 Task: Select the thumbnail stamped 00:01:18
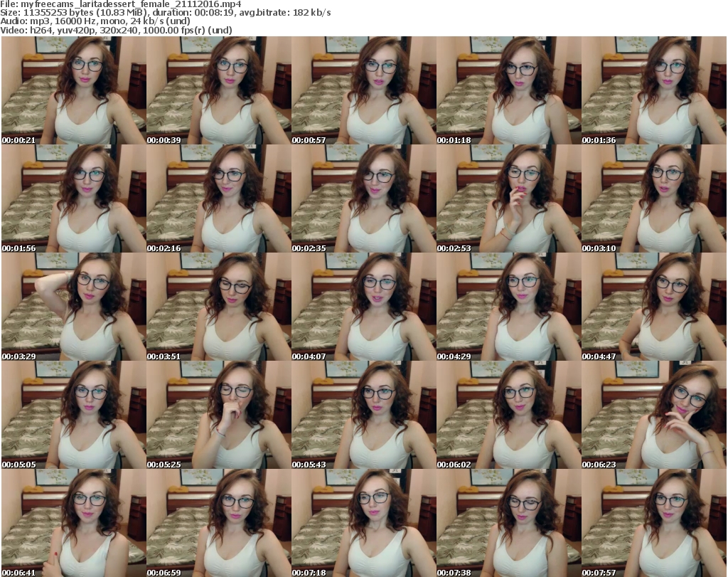509,90
